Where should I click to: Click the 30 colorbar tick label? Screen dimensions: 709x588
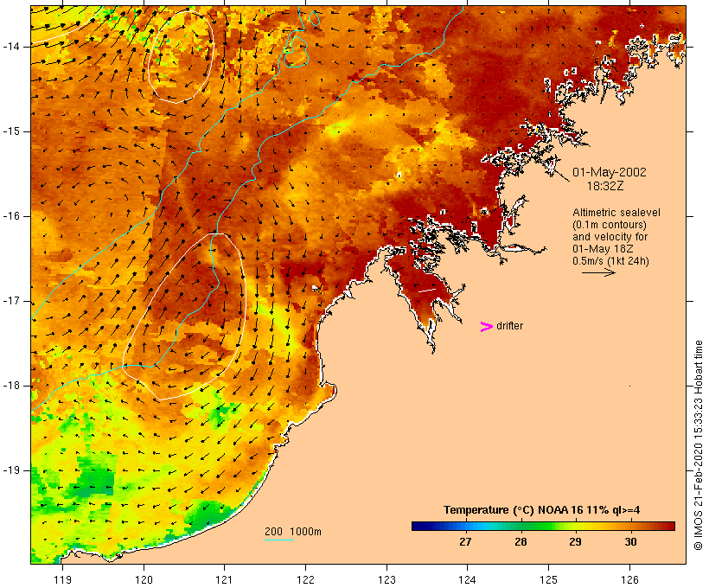631,542
